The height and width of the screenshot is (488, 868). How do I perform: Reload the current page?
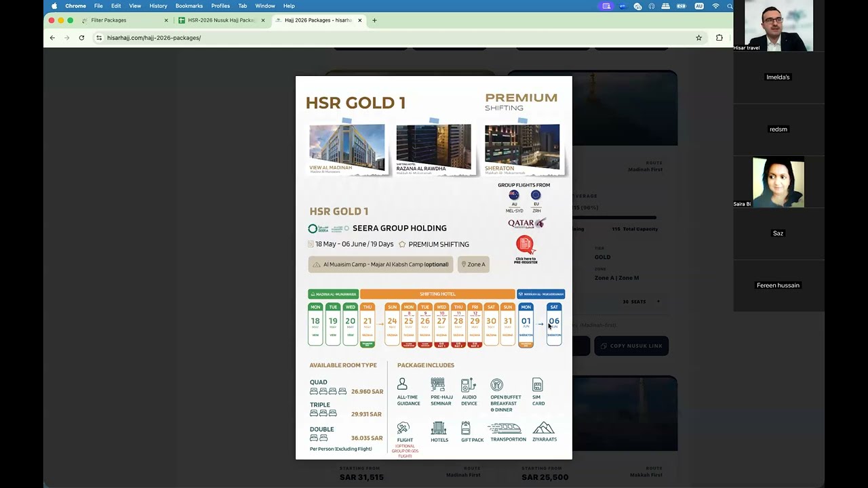tap(81, 38)
